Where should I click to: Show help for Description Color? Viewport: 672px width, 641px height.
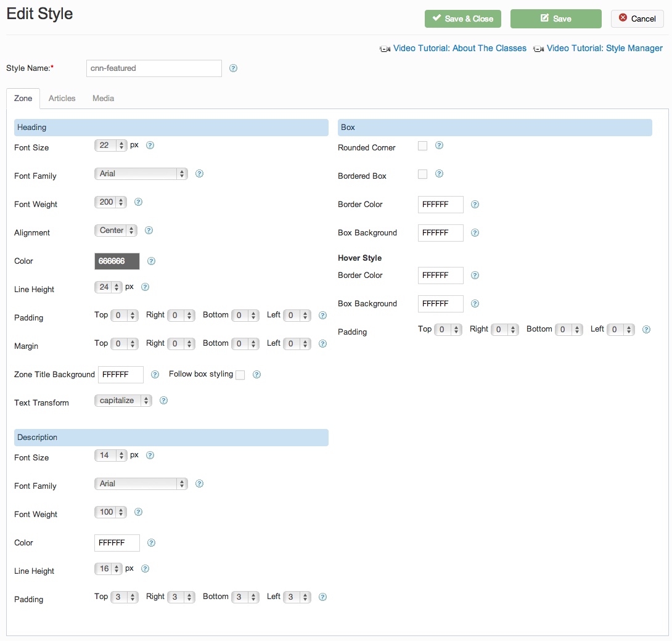tap(151, 543)
